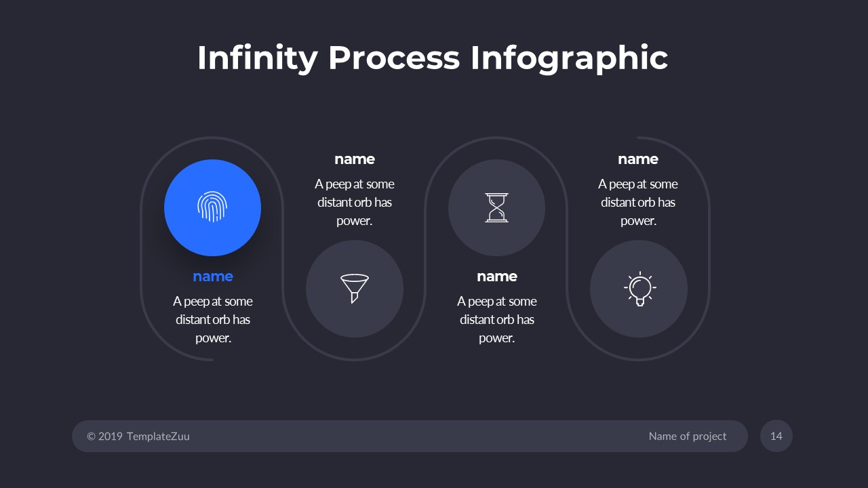Select the description text under the fingerprint section
The image size is (868, 488).
point(212,319)
